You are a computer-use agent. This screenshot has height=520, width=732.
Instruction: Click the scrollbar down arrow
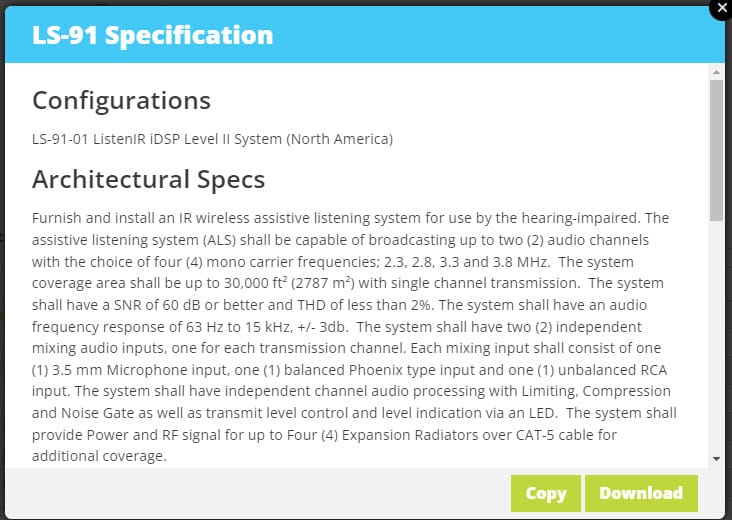716,459
